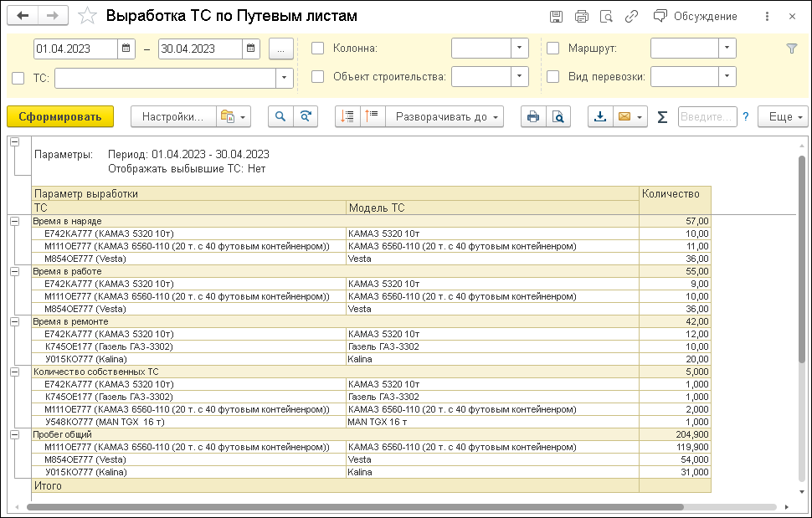Close the report with the X button
Screen dimensions: 812x518
tap(792, 17)
